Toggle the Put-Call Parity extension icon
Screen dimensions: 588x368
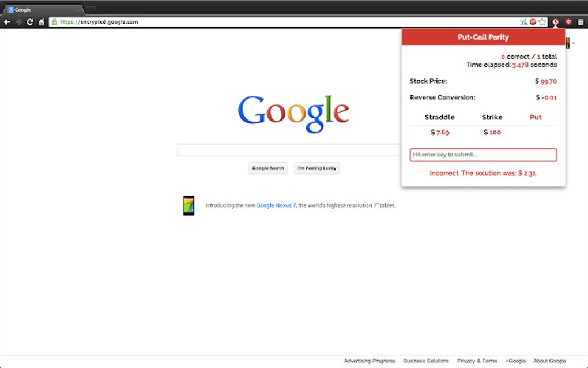(x=555, y=22)
